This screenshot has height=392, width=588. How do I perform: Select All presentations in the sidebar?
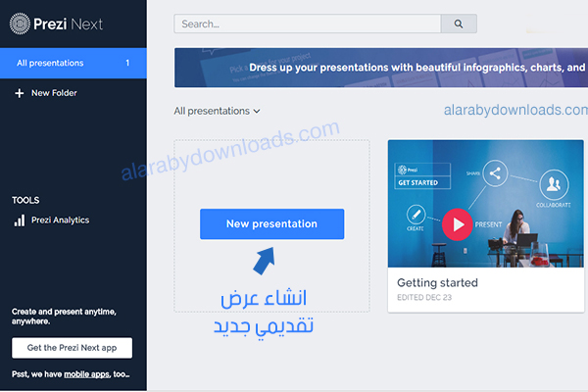tap(73, 63)
